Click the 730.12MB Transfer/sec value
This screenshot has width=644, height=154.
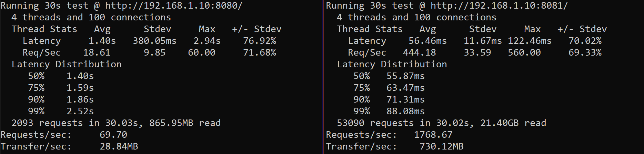(x=441, y=147)
